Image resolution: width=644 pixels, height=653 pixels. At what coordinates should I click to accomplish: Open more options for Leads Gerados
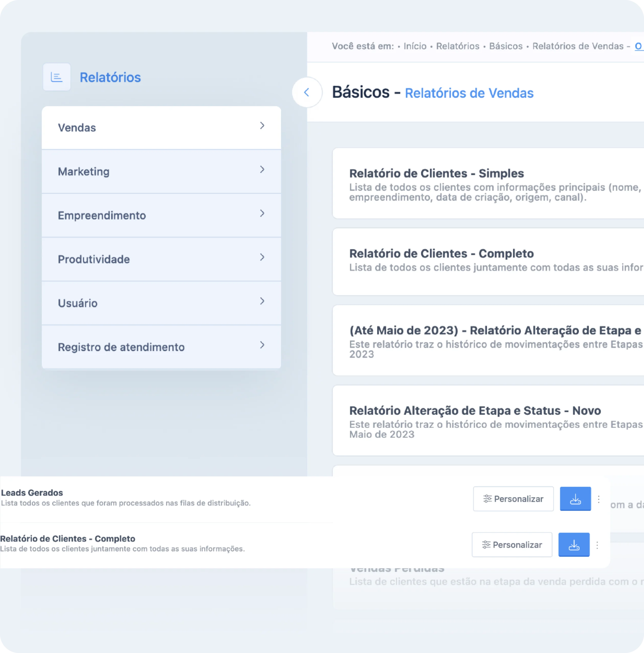[599, 499]
